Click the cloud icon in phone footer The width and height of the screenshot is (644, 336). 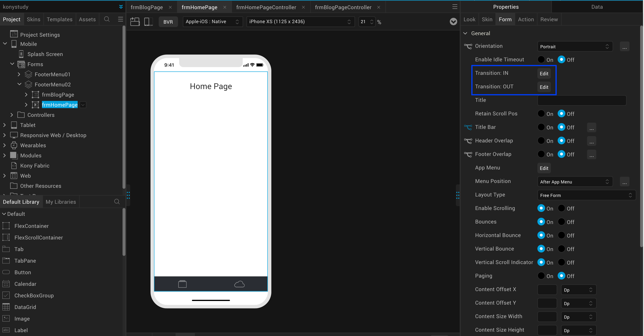(x=239, y=284)
